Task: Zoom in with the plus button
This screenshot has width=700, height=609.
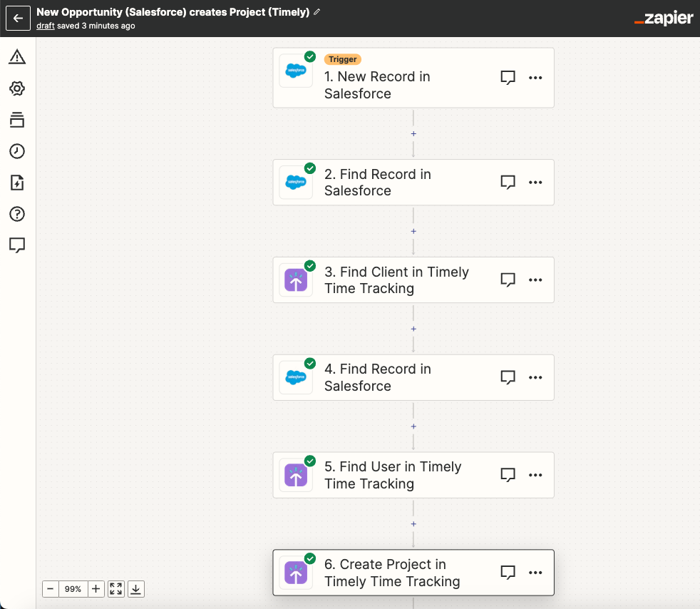Action: pos(96,589)
